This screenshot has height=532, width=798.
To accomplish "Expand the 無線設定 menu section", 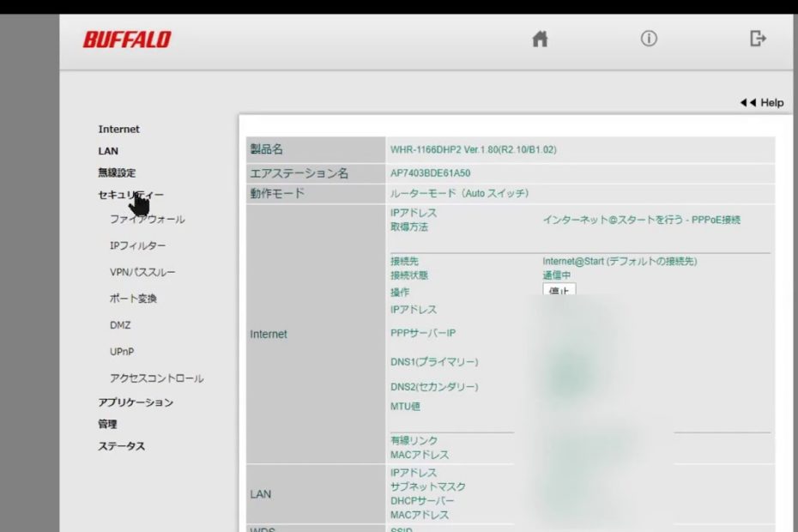I will tap(117, 172).
